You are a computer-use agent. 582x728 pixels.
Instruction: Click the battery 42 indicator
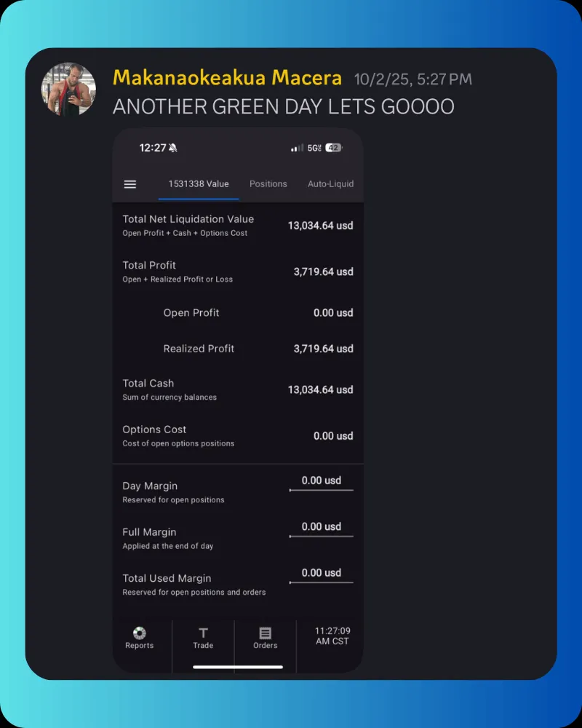coord(334,148)
